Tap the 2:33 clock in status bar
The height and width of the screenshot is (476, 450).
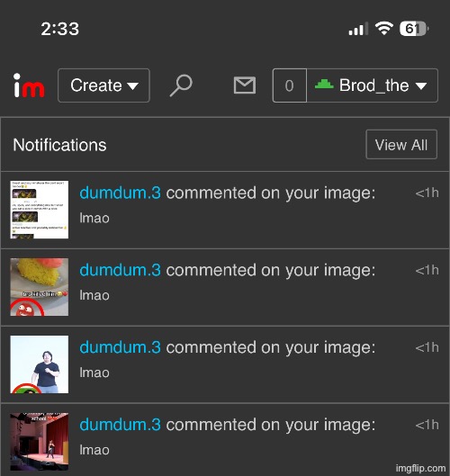point(60,29)
